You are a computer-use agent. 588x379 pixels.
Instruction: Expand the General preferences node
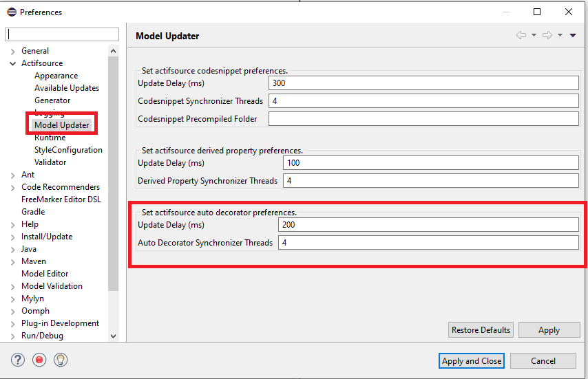(12, 51)
